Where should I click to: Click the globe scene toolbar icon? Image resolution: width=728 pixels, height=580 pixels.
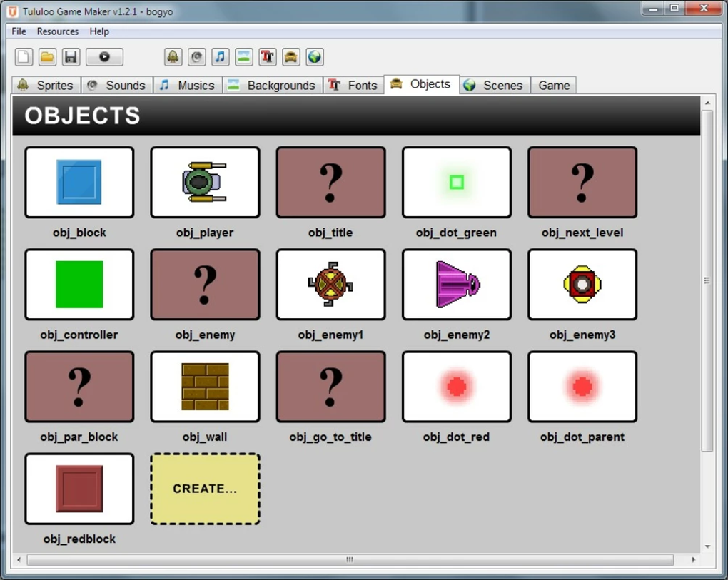tap(315, 57)
